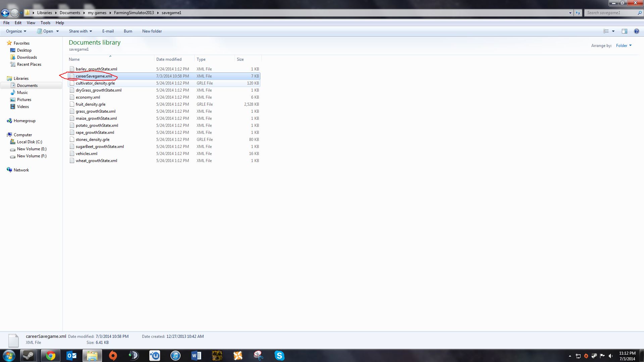Open the Edit menu
Screen dimensions: 644x362
click(18, 23)
